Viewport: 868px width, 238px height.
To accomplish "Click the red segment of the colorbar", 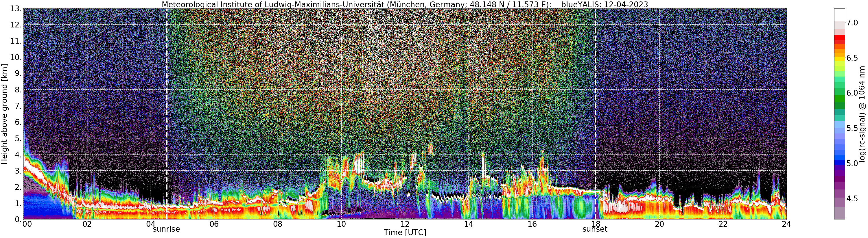I will [839, 37].
